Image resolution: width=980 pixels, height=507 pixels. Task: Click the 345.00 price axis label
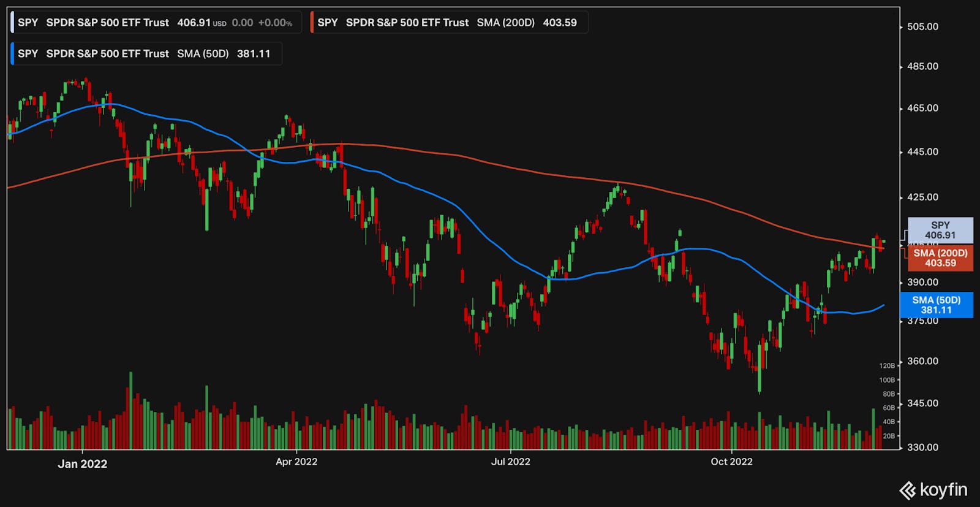[922, 403]
